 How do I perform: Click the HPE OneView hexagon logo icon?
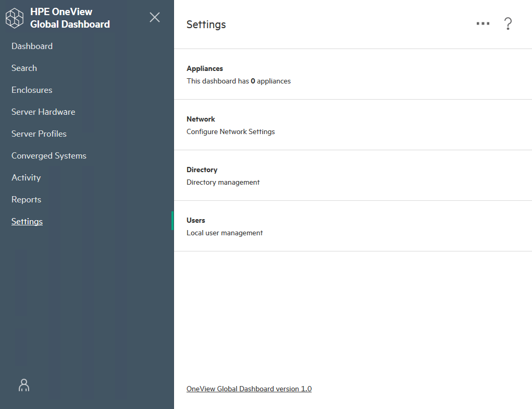tap(15, 18)
